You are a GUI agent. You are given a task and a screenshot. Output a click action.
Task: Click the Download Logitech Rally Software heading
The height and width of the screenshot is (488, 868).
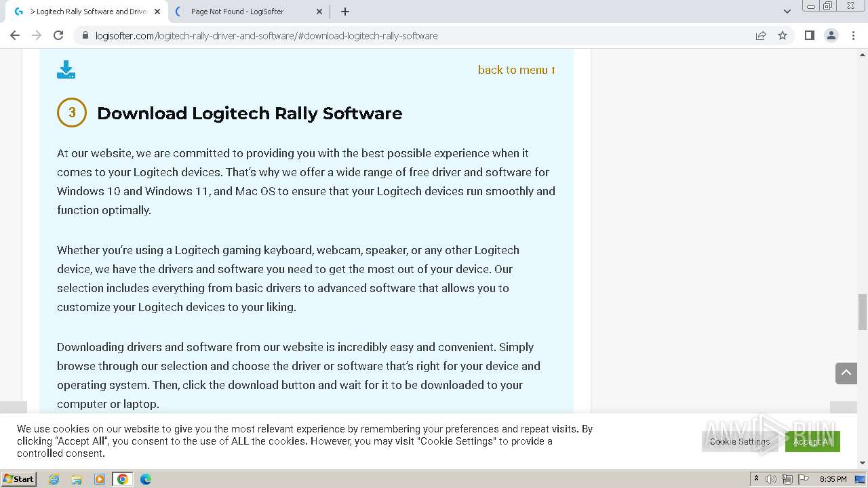coord(250,113)
